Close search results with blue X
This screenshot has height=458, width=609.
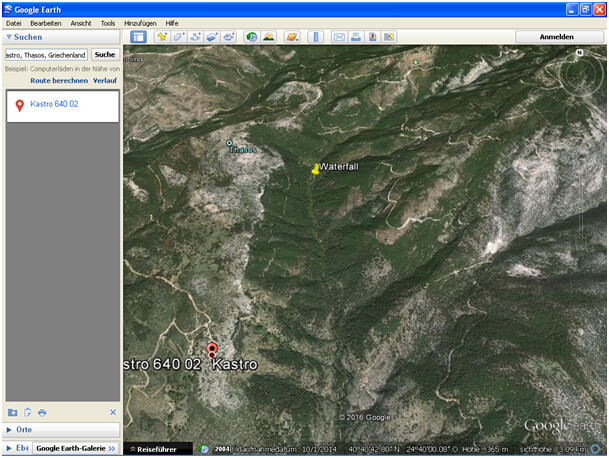point(113,412)
